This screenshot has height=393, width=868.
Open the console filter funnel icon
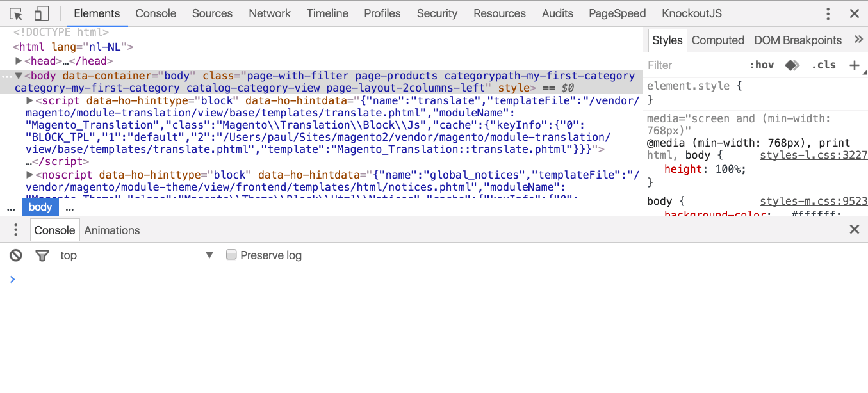click(x=42, y=255)
